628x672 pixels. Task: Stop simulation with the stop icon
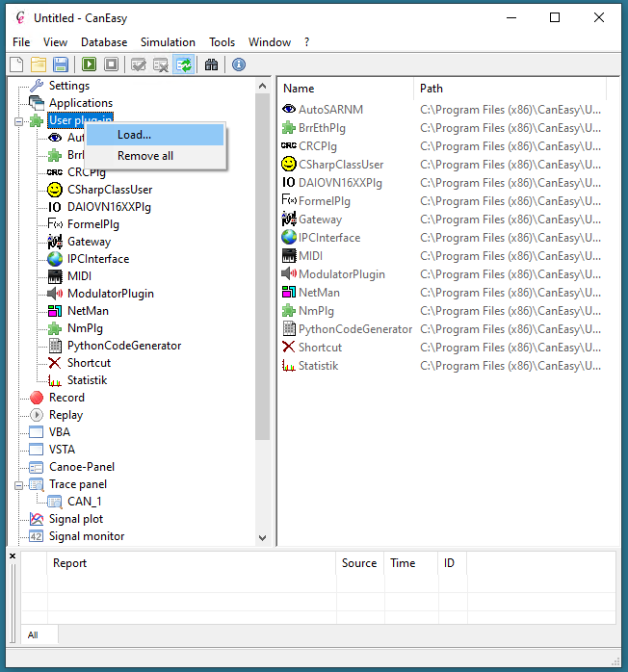pyautogui.click(x=112, y=65)
